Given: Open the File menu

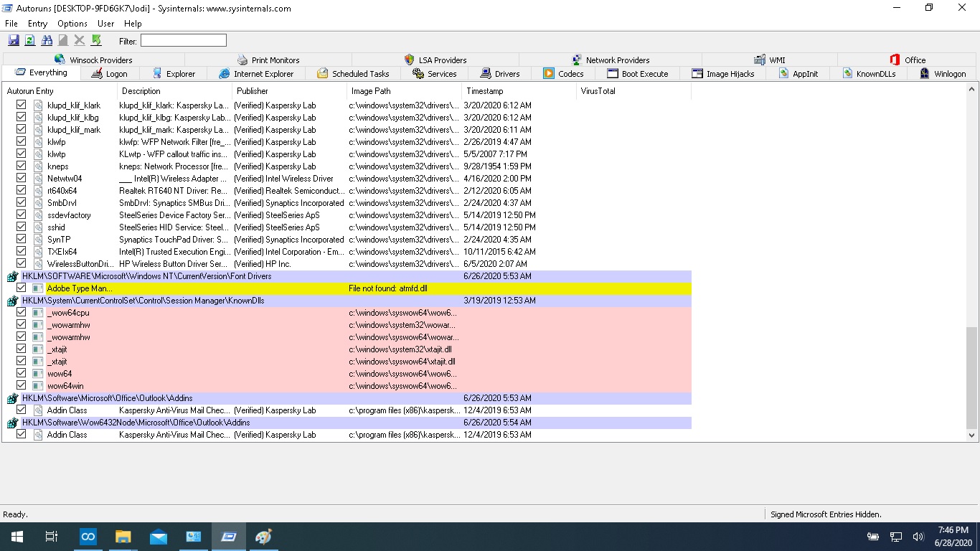Looking at the screenshot, I should 11,24.
